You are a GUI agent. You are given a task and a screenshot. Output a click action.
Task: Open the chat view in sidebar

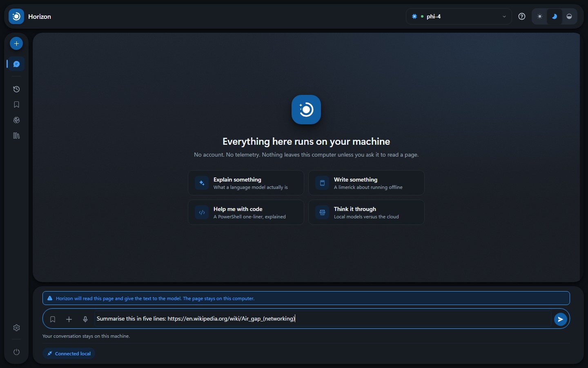pos(16,64)
